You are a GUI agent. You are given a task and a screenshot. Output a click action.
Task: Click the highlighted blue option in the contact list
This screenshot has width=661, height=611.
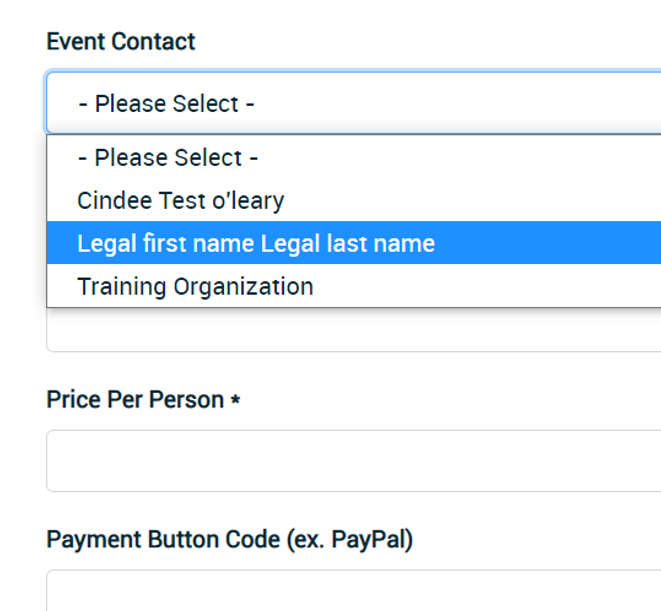[x=256, y=243]
